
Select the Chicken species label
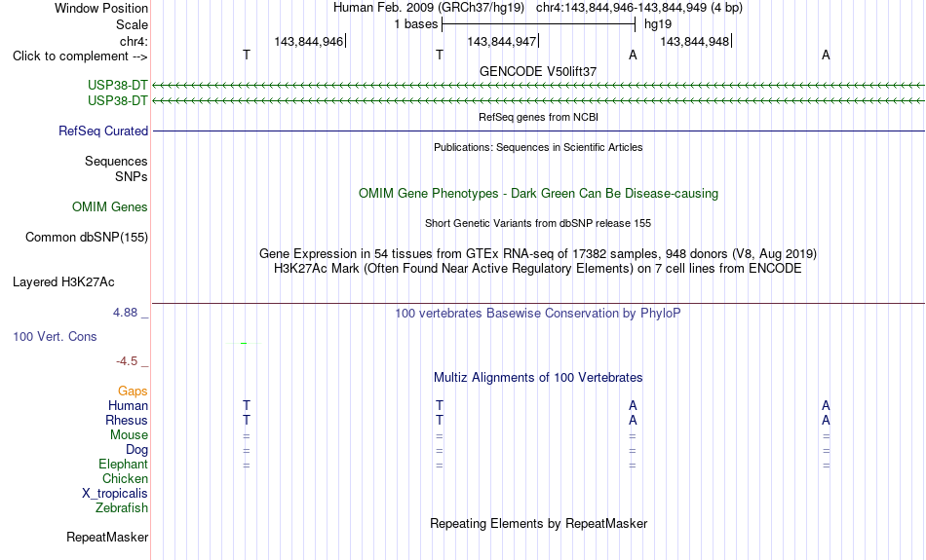[125, 478]
